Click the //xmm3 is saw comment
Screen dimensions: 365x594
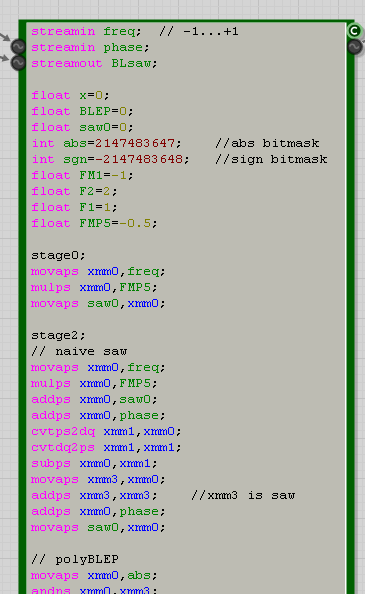tap(243, 495)
